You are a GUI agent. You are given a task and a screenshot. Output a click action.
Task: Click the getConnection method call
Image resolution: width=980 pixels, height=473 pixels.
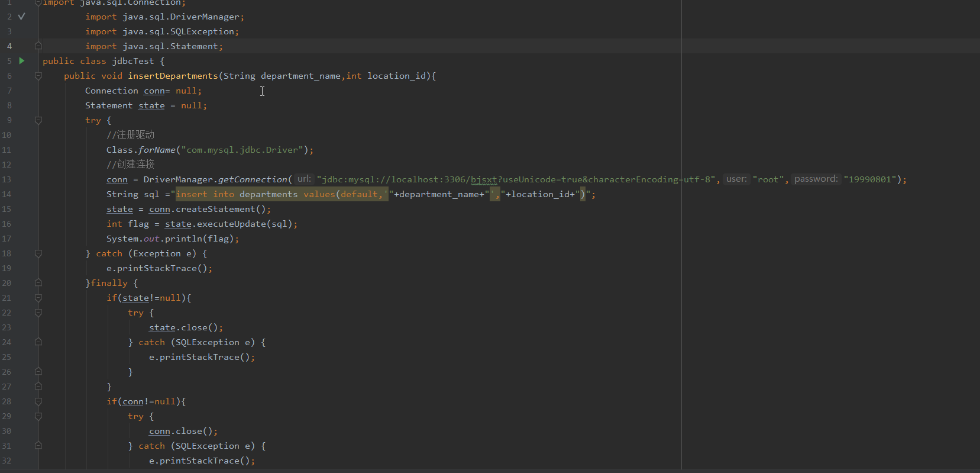(253, 179)
